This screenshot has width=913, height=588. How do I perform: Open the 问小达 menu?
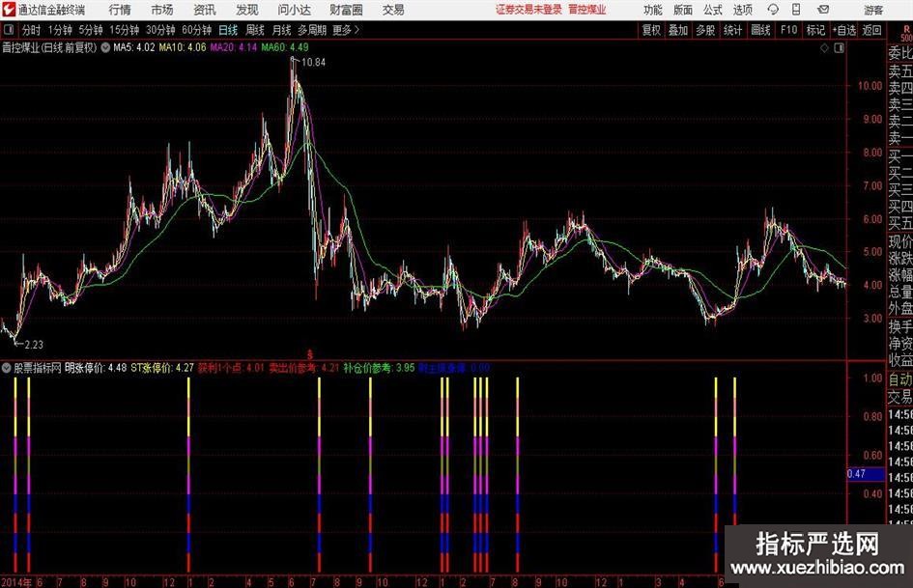(294, 10)
